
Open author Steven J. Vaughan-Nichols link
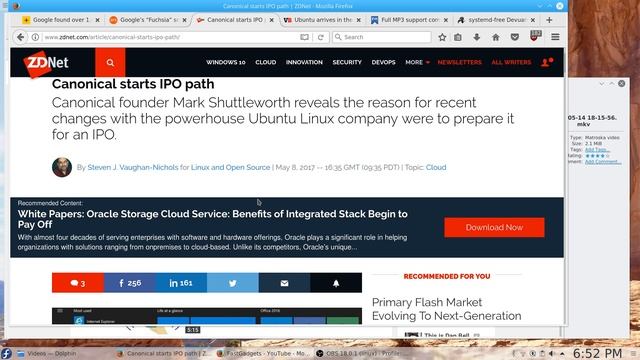coord(133,167)
